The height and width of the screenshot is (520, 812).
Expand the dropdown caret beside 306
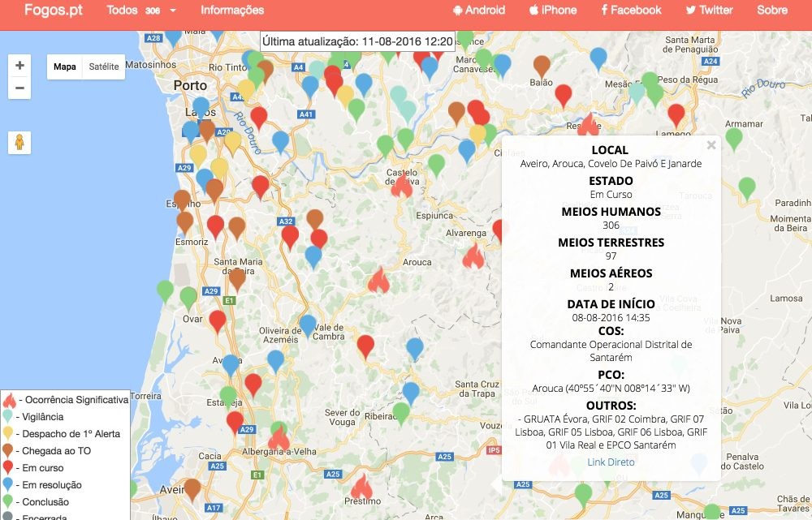point(172,11)
